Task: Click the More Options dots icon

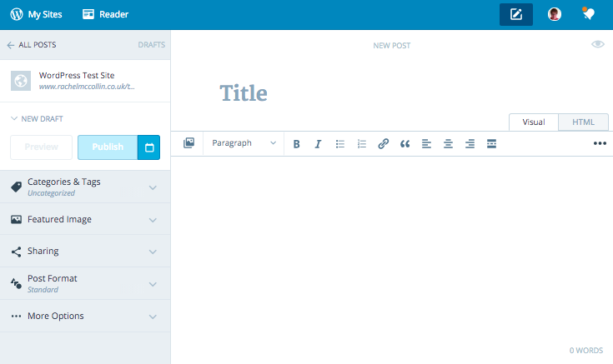Action: [16, 316]
